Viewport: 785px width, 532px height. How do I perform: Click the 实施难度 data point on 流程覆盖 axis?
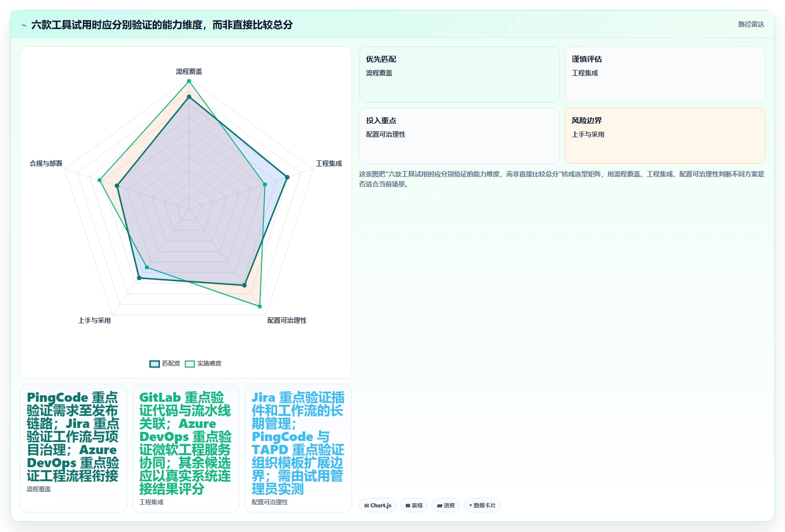coord(189,81)
